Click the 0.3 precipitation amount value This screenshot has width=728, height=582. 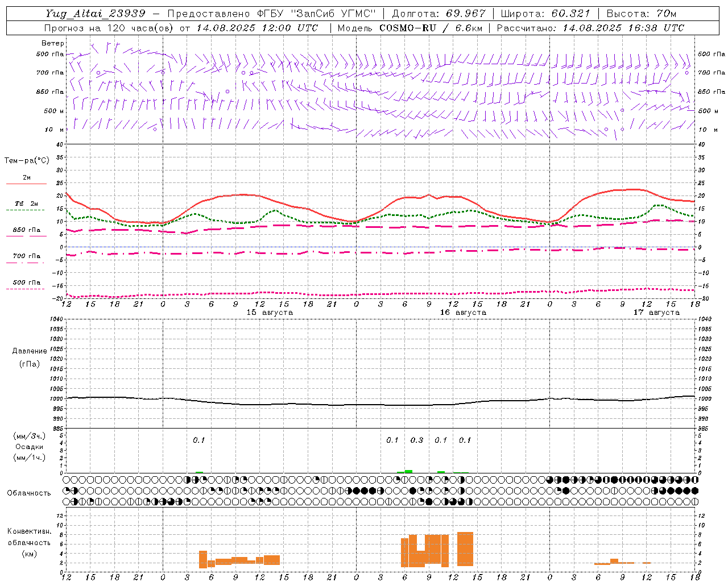pos(417,440)
